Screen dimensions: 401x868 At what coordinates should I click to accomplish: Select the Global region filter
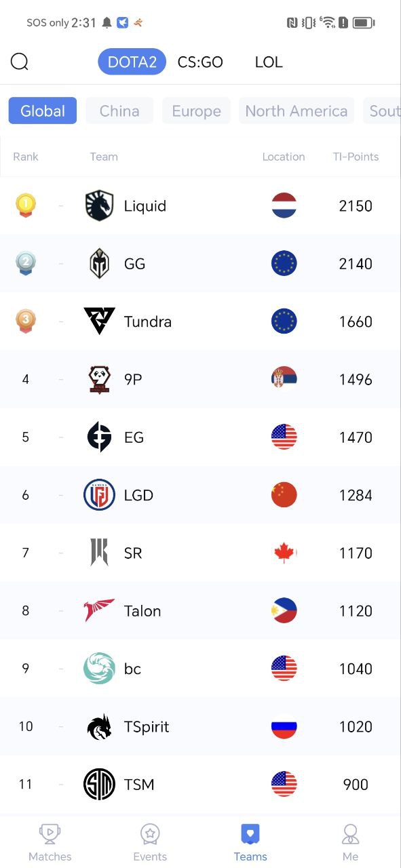43,111
